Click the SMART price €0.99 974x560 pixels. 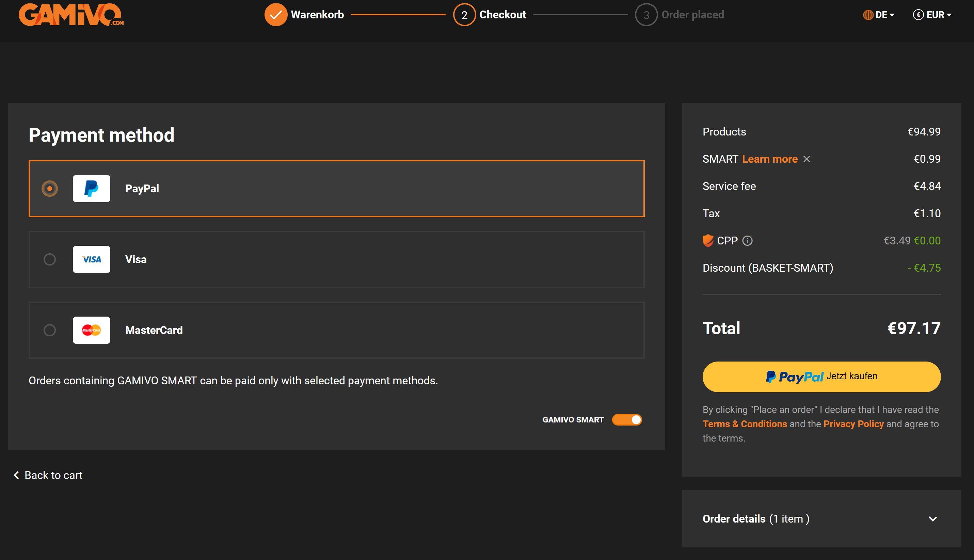pos(927,159)
